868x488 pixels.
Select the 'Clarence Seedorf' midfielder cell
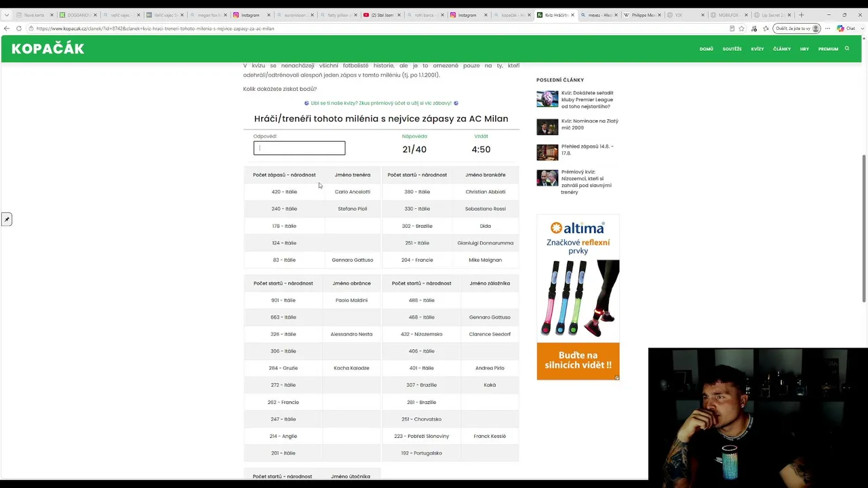click(x=490, y=334)
